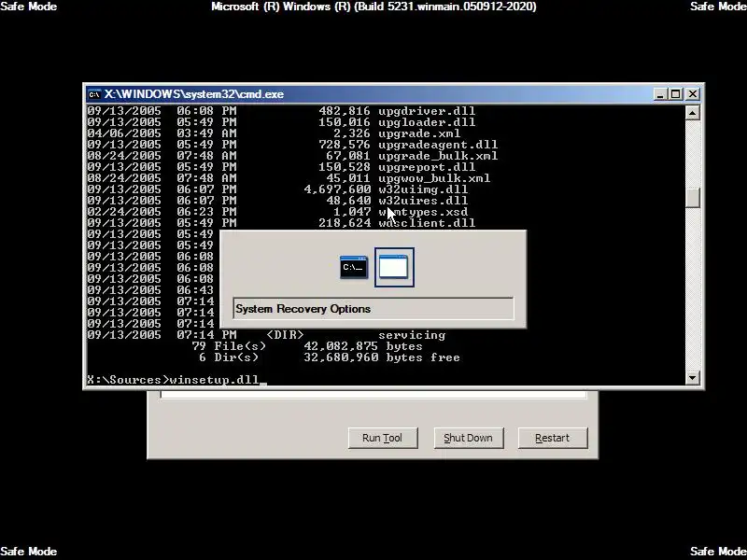The image size is (747, 560).
Task: Click the console vertical scroll thumb
Action: click(692, 198)
